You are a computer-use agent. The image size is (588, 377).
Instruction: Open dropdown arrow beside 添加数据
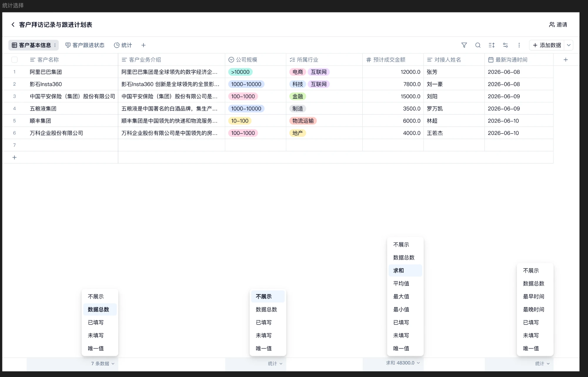point(569,45)
